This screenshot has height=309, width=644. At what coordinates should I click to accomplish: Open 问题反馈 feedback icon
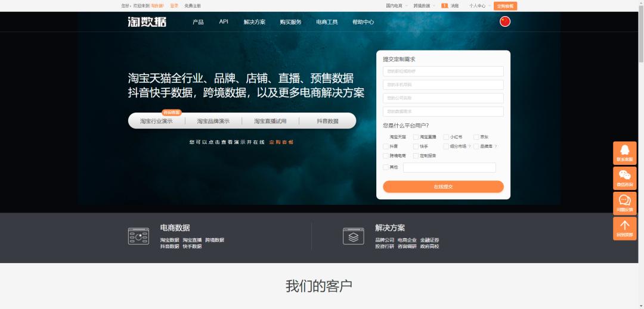pos(625,203)
